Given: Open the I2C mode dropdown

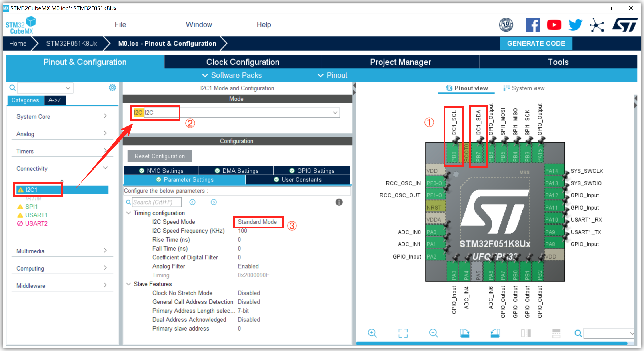Looking at the screenshot, I should [x=335, y=112].
